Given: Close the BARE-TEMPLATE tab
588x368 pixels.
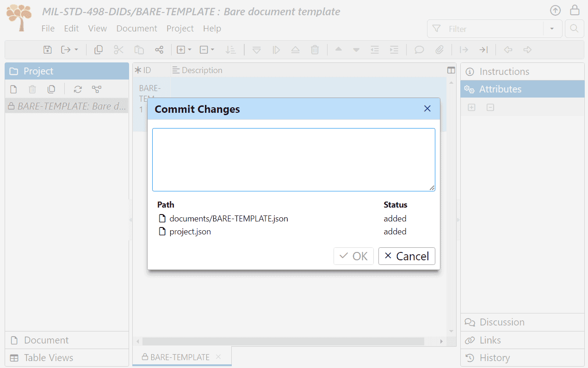Looking at the screenshot, I should (218, 357).
